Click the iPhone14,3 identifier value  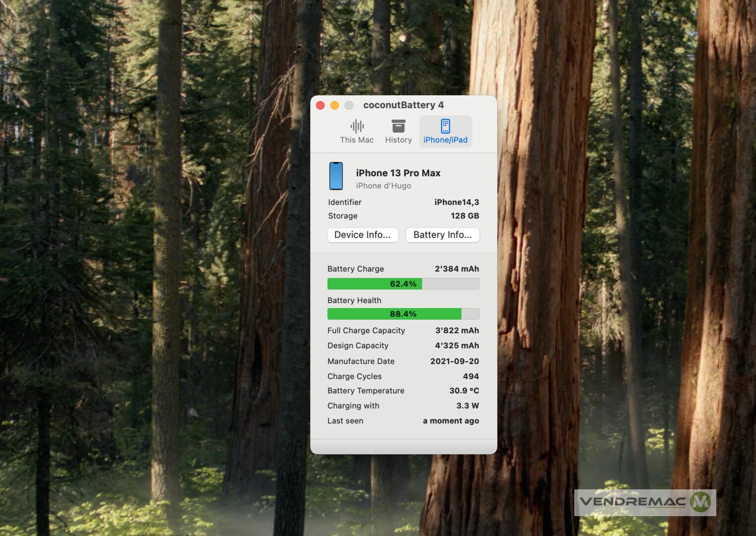(456, 202)
